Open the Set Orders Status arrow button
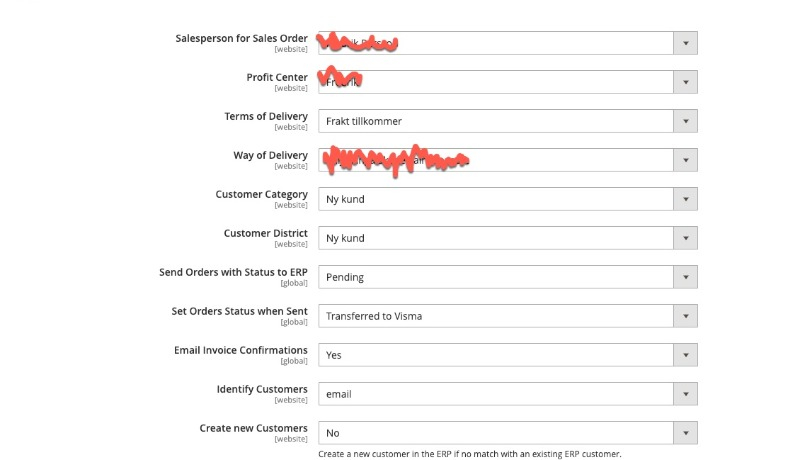Image resolution: width=800 pixels, height=460 pixels. (x=685, y=316)
